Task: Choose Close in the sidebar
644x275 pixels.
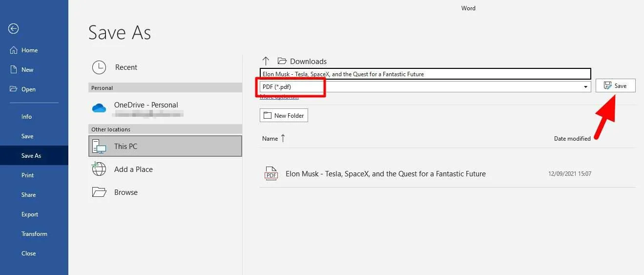Action: pyautogui.click(x=28, y=254)
